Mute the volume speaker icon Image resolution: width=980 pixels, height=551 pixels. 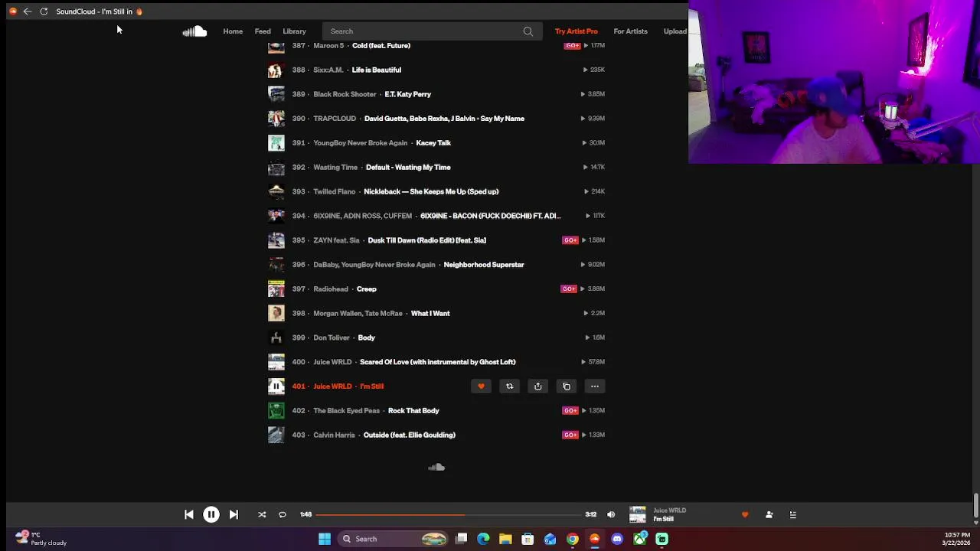click(611, 515)
